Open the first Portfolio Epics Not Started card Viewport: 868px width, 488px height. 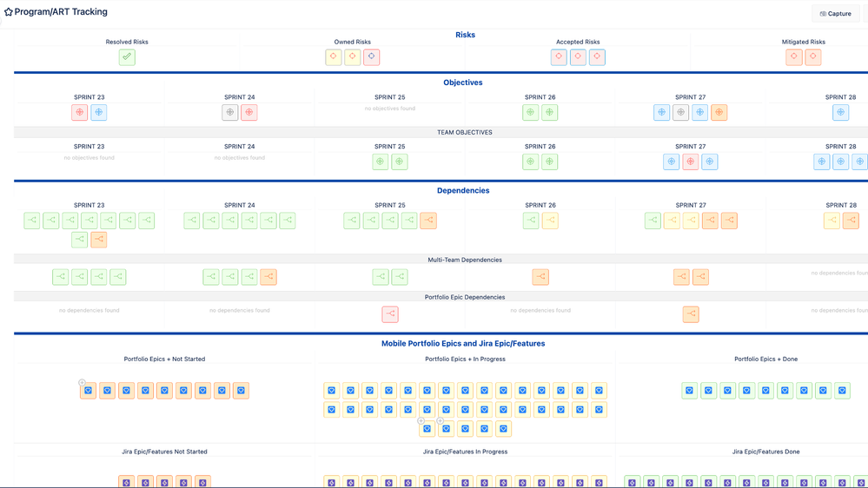pos(88,391)
